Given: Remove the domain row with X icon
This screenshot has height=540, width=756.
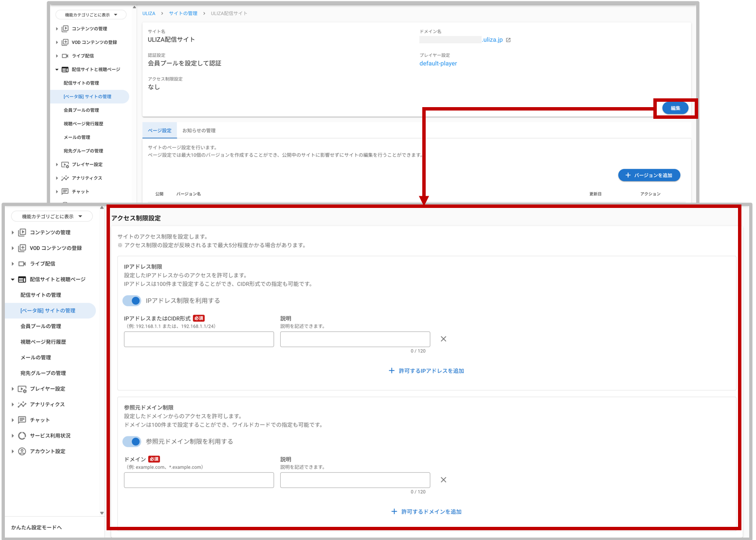Looking at the screenshot, I should coord(443,480).
